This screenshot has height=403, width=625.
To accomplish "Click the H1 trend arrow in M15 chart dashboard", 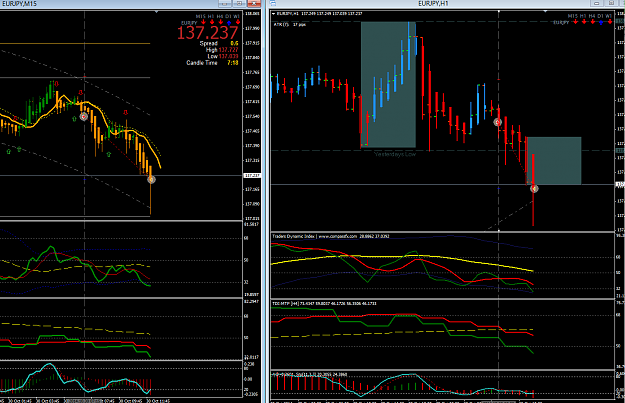I will point(212,22).
